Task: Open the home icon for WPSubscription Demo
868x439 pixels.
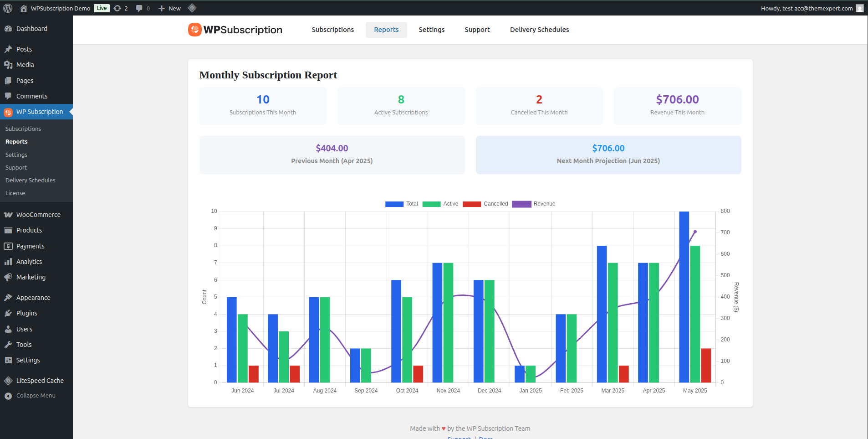Action: 24,8
